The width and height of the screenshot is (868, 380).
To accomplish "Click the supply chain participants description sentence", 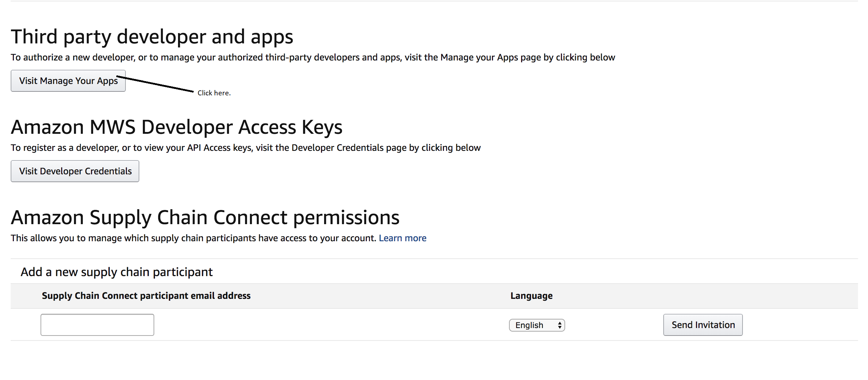I will (193, 238).
